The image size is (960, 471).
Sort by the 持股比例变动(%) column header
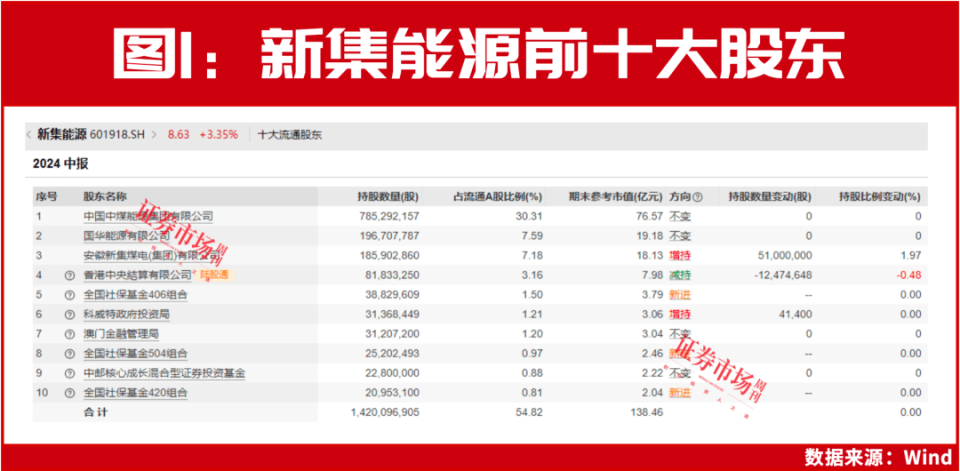point(880,197)
